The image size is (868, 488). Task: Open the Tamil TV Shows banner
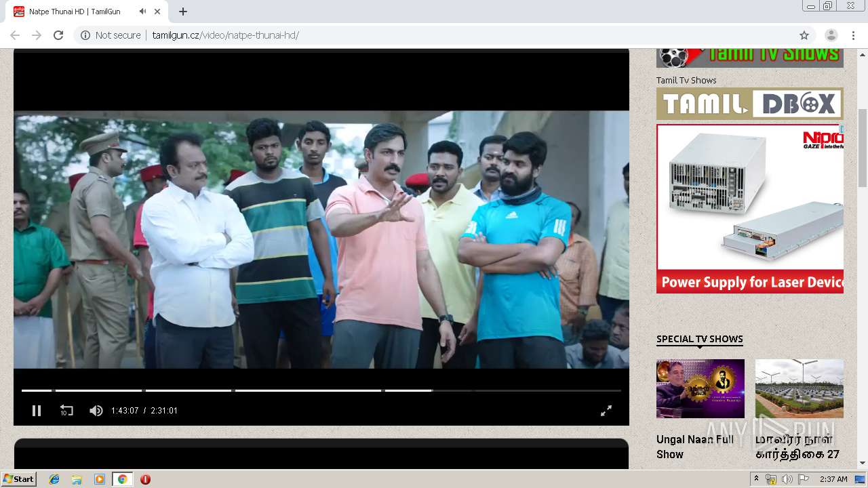[x=750, y=58]
